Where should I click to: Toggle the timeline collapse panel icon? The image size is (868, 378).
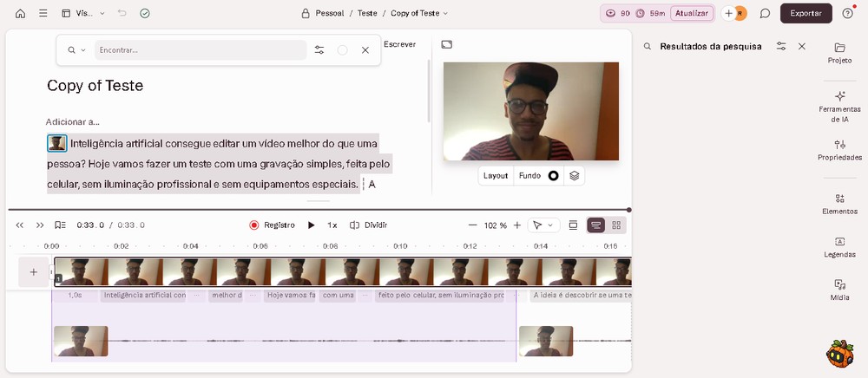[x=574, y=225]
